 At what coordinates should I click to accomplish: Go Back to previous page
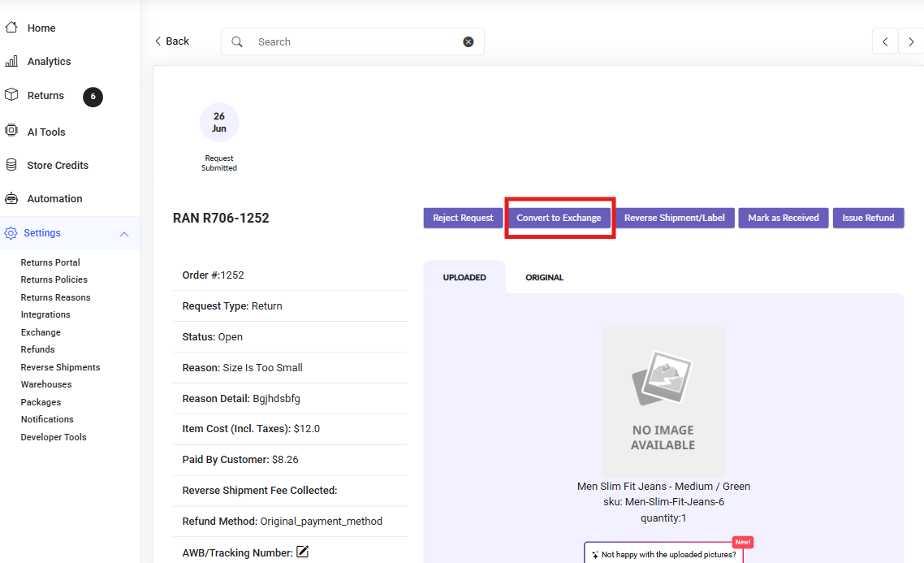[x=172, y=41]
